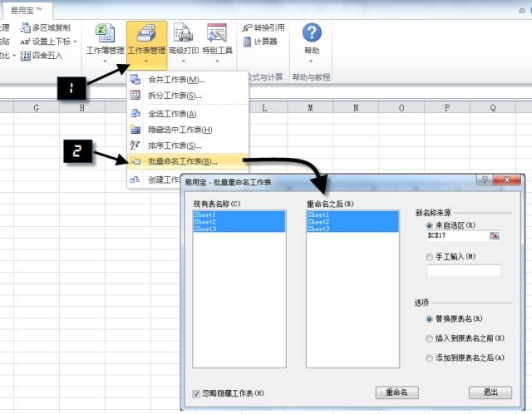Select column P header
Screen dimensions: 532x414
(447, 108)
